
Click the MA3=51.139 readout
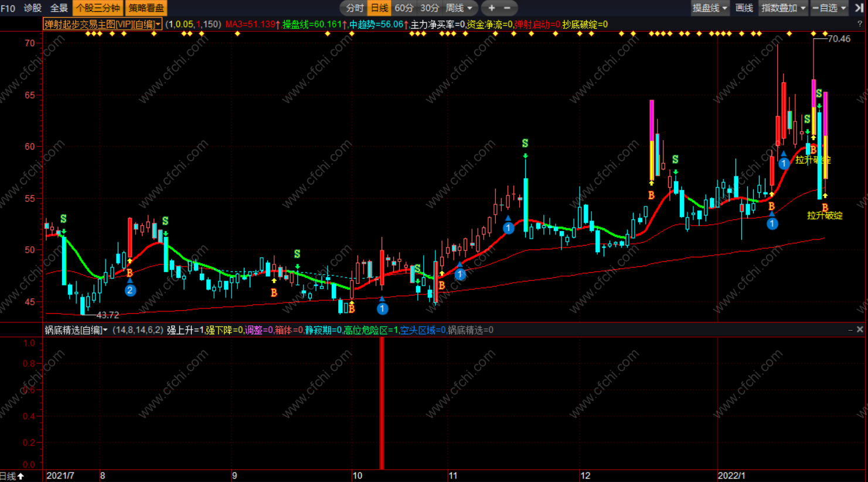253,24
